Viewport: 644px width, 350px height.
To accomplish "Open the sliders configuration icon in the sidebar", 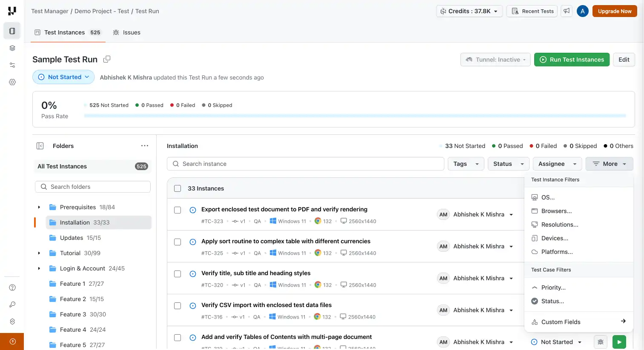I will [x=12, y=65].
